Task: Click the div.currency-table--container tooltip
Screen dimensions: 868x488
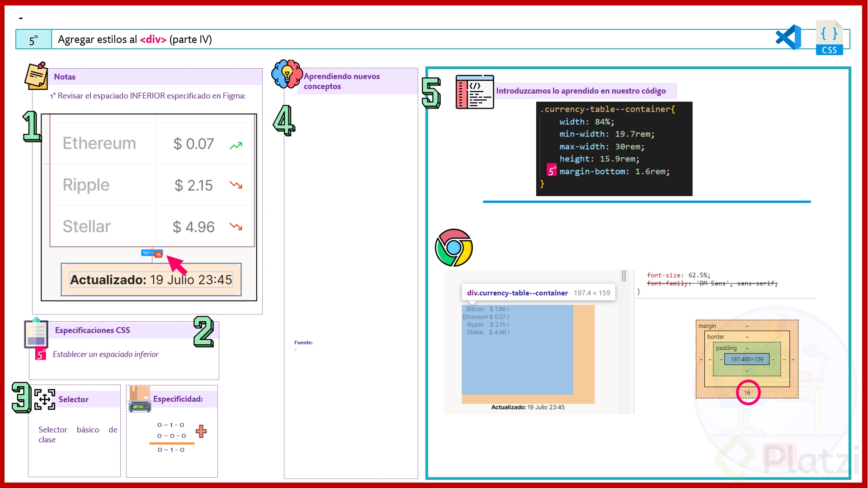Action: pyautogui.click(x=538, y=293)
